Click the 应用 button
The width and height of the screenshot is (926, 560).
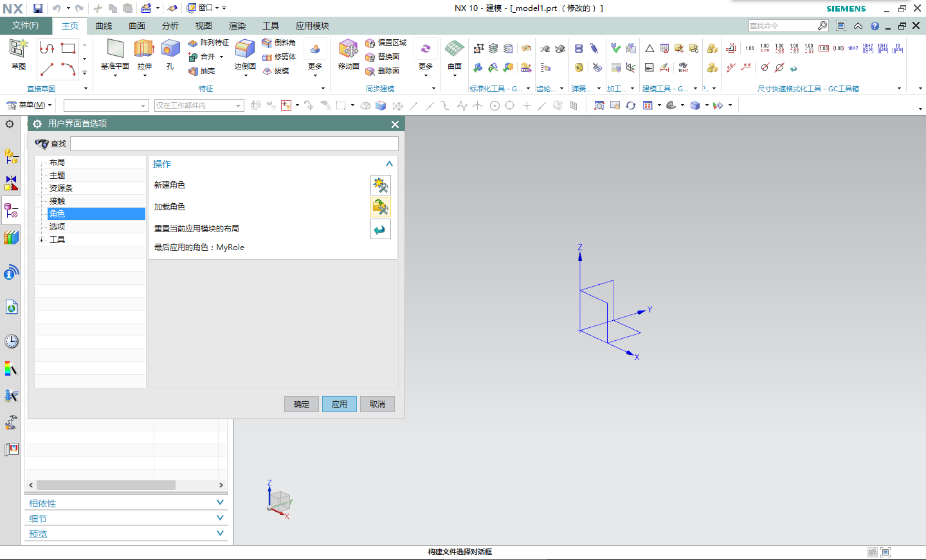tap(340, 404)
